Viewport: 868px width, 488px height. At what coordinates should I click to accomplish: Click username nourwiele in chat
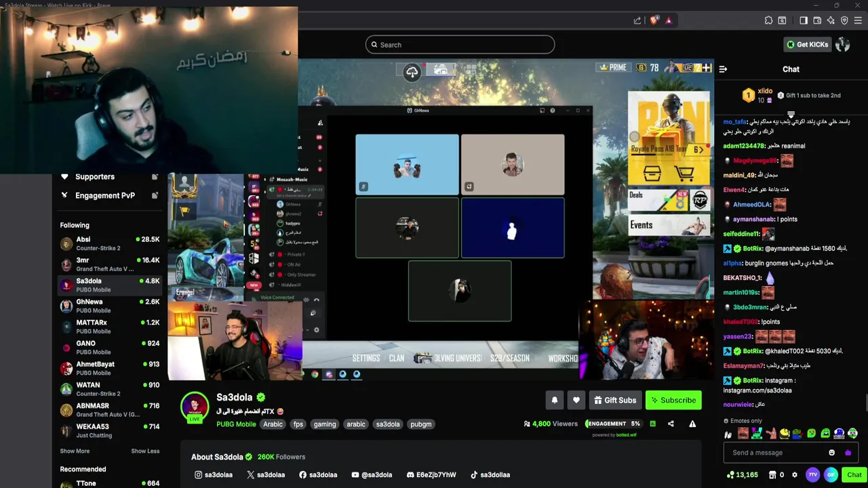738,405
